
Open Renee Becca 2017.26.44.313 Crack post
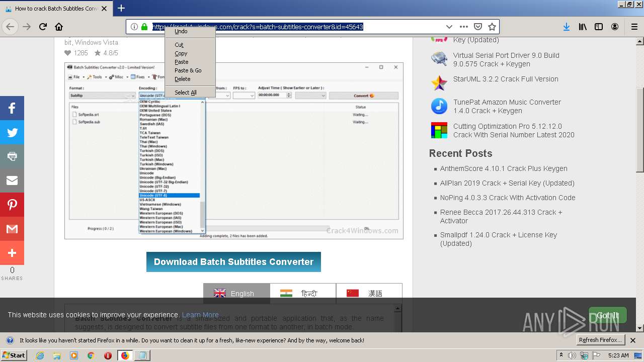(501, 216)
